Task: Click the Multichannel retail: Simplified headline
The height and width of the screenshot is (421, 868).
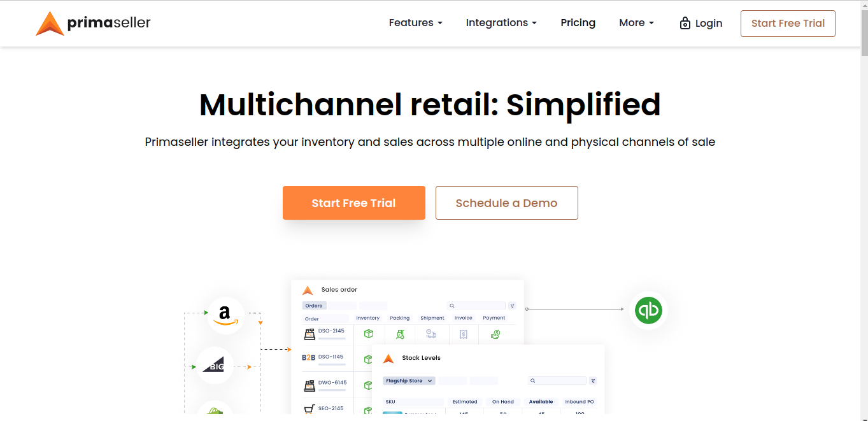Action: point(430,104)
